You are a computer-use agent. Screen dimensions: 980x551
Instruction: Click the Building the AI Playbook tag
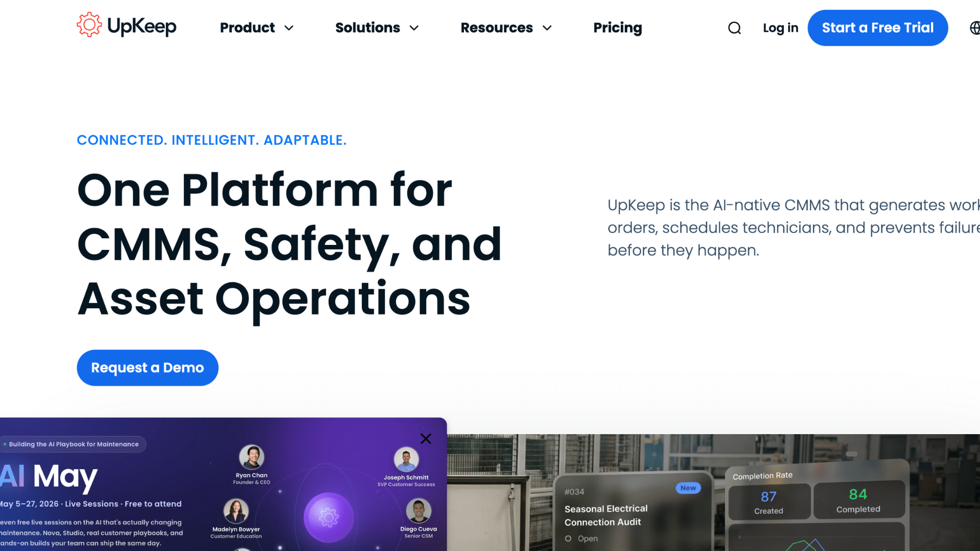tap(73, 444)
